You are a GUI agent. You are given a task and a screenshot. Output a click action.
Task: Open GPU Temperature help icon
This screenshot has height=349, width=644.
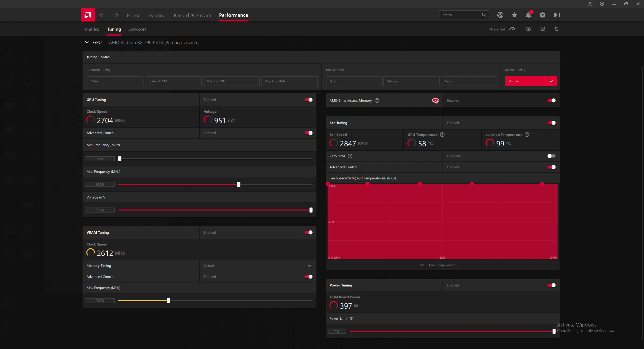coord(442,135)
